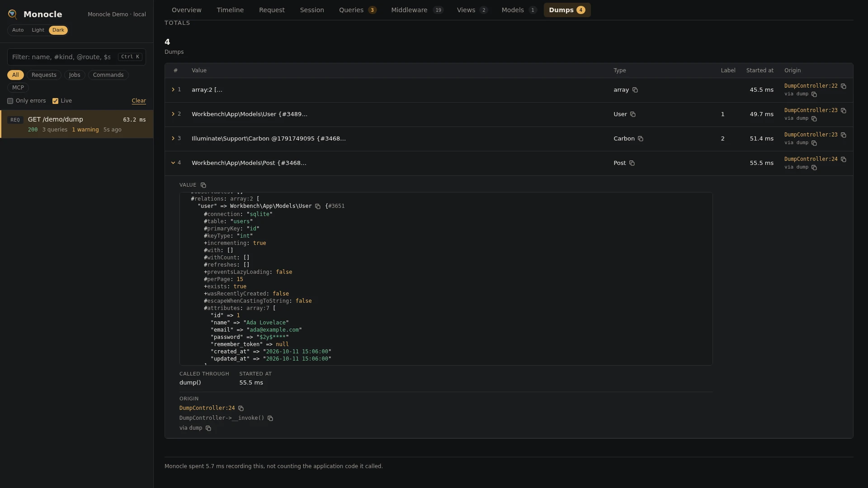Expand dump row 1 array
The height and width of the screenshot is (488, 868).
point(173,90)
